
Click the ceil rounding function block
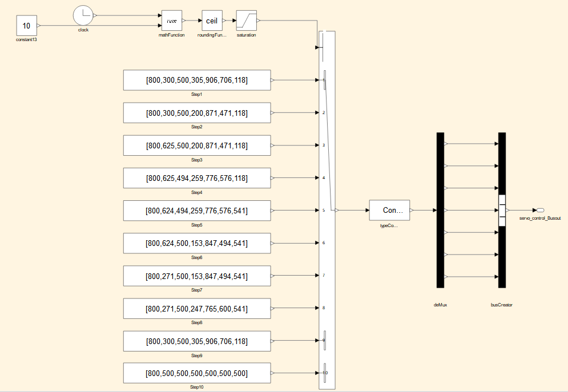(212, 21)
